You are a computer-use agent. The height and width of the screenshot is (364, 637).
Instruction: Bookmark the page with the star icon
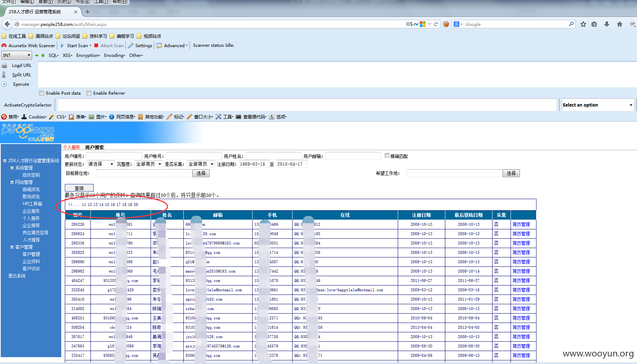(x=583, y=24)
